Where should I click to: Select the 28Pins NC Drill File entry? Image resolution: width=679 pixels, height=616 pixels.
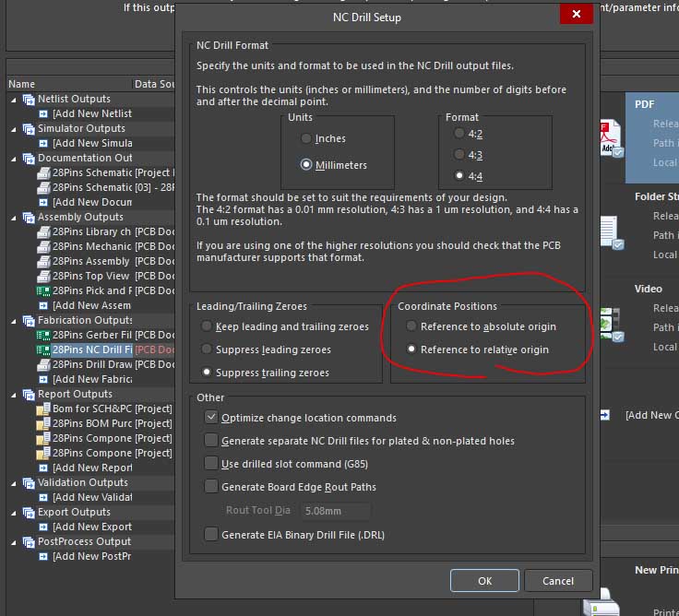tap(92, 349)
